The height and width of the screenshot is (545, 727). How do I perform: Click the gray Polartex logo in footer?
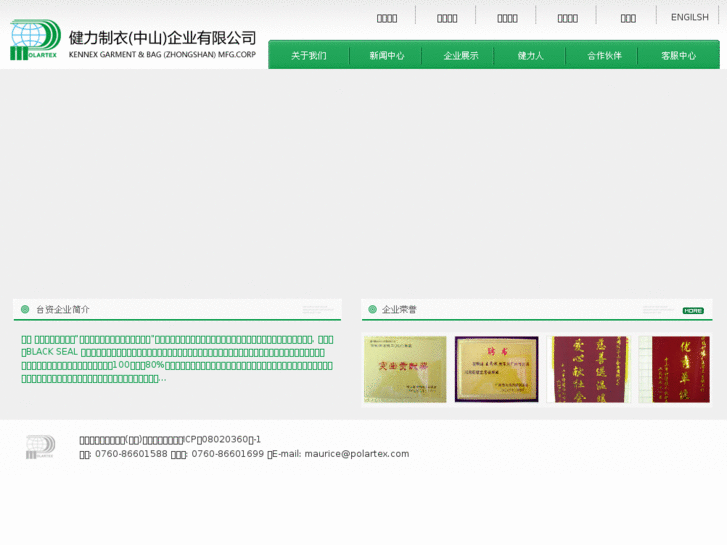click(x=40, y=447)
